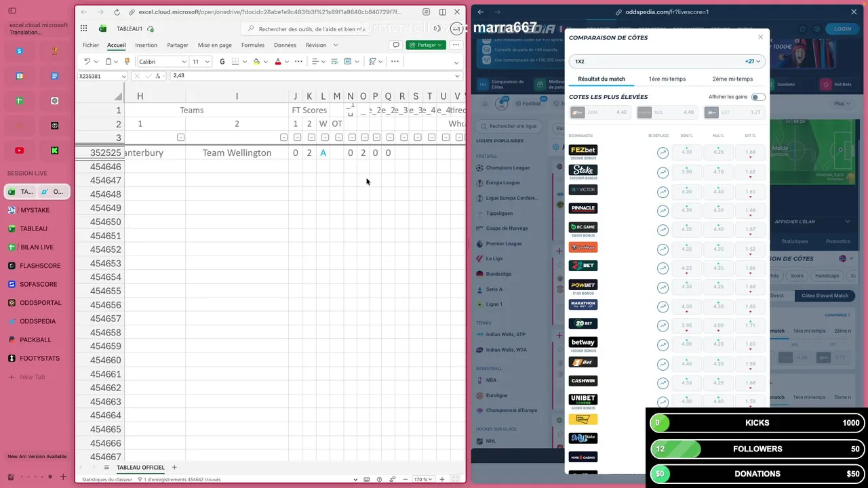Screen dimensions: 868x488
Task: Reload the Excel browser page
Action: pyautogui.click(x=117, y=12)
